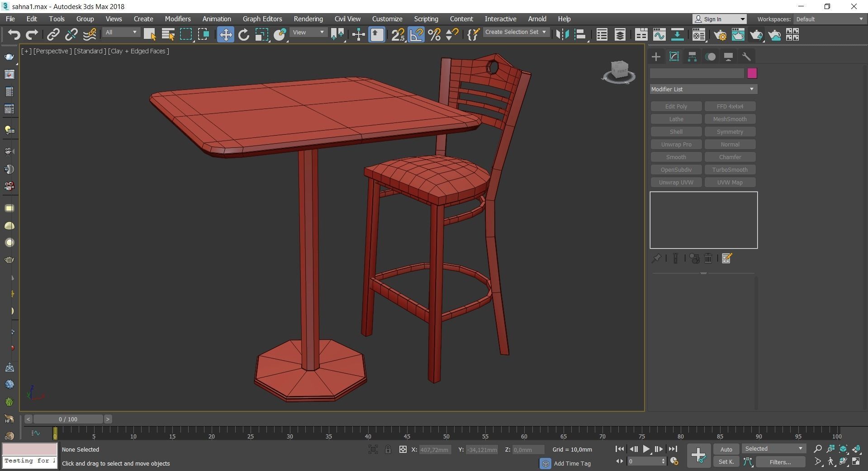The image size is (868, 471).
Task: Click the Set K. button
Action: pos(726,462)
